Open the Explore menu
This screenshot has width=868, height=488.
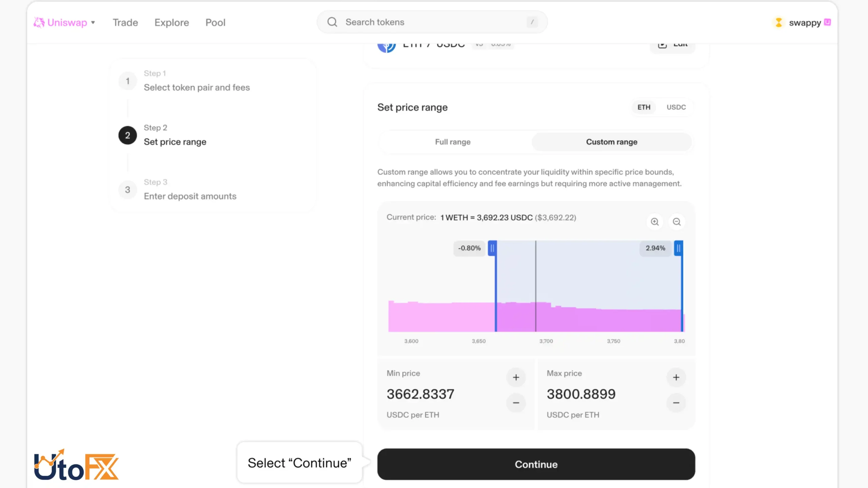point(172,22)
